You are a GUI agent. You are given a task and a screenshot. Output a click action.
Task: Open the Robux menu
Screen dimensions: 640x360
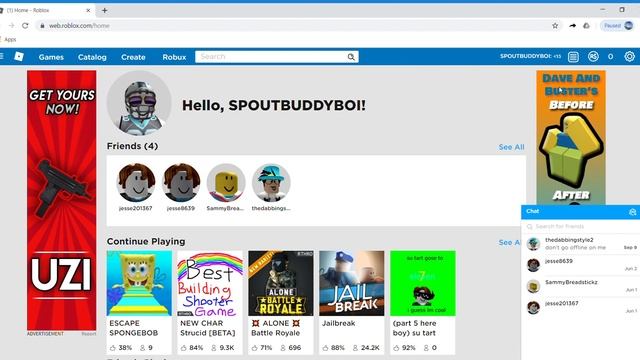click(x=174, y=57)
